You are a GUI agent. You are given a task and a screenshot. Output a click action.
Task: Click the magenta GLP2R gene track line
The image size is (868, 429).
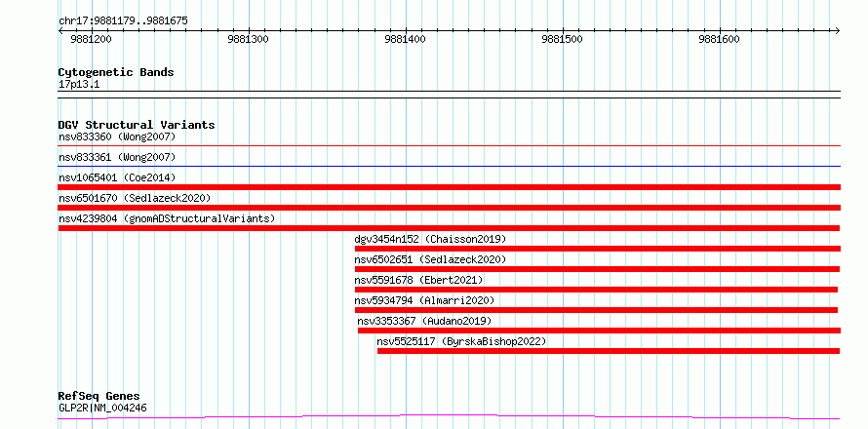(x=449, y=417)
